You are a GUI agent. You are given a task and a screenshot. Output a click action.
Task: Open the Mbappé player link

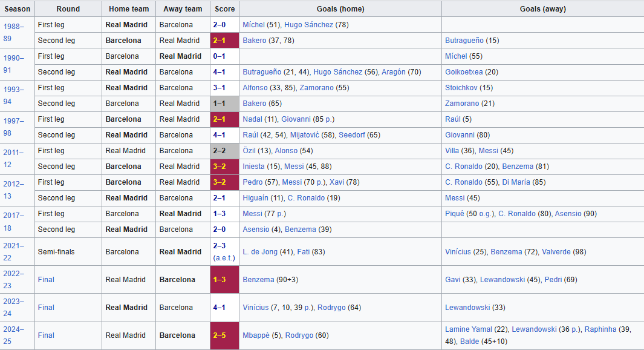tap(256, 335)
